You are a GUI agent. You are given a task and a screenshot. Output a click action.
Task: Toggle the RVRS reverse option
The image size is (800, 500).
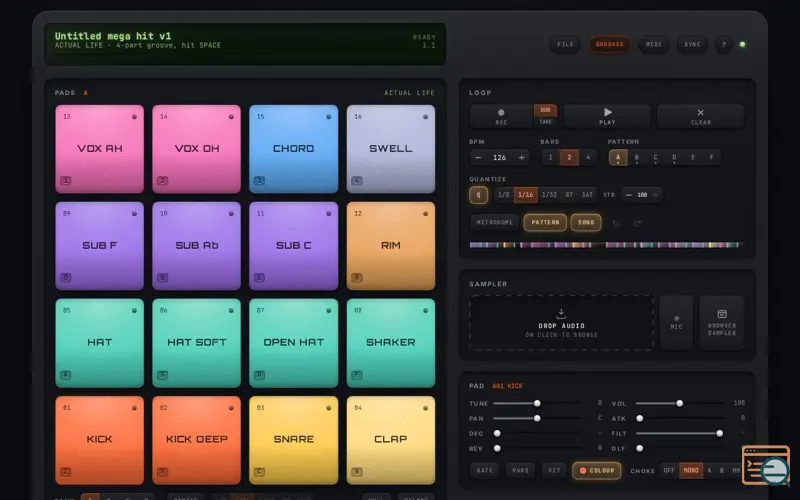520,470
